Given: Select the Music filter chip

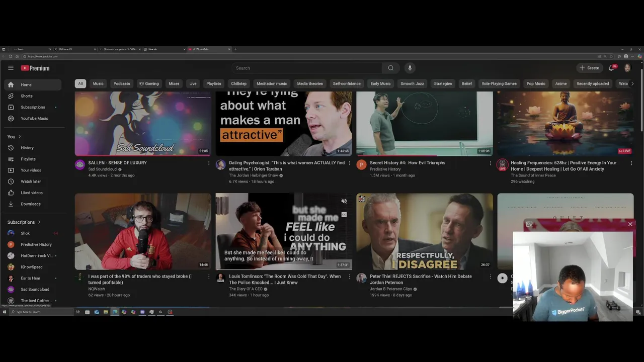Looking at the screenshot, I should click(98, 83).
